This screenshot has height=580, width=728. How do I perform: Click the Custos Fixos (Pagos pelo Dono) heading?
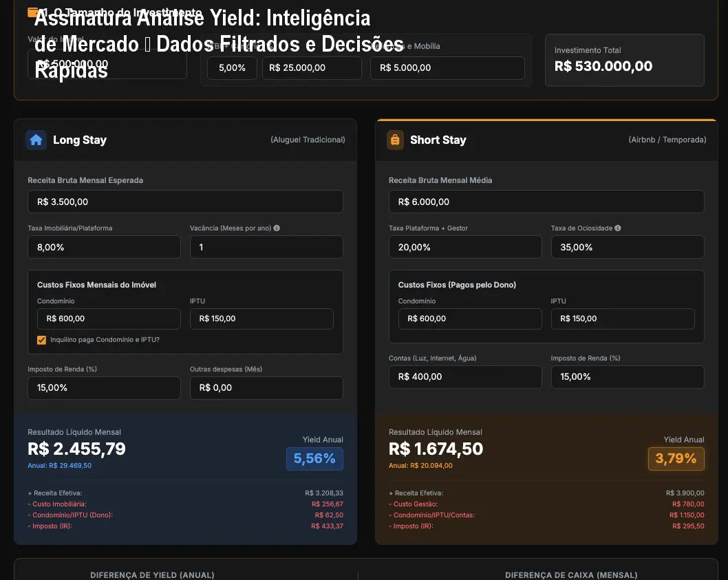457,285
